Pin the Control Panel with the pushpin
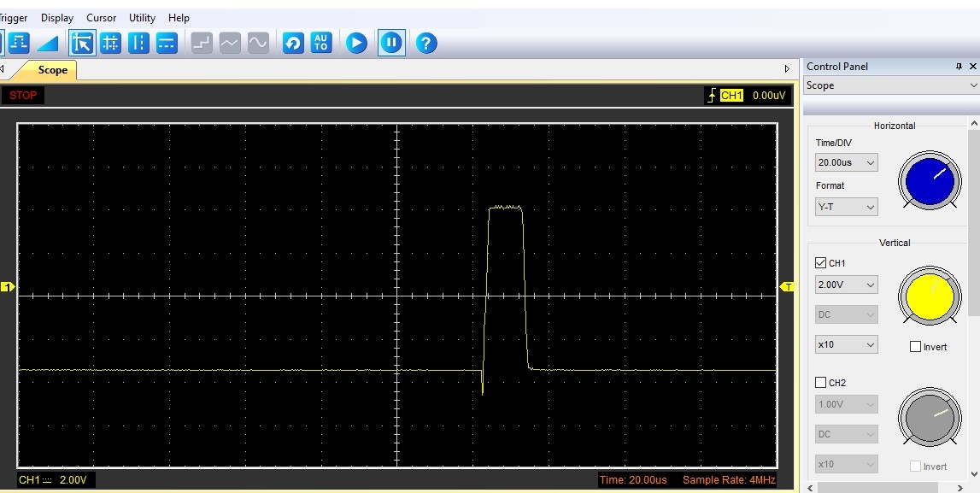 (x=959, y=67)
